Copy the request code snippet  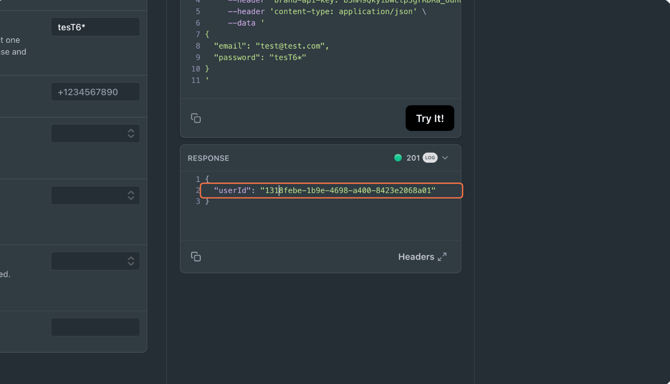point(196,118)
